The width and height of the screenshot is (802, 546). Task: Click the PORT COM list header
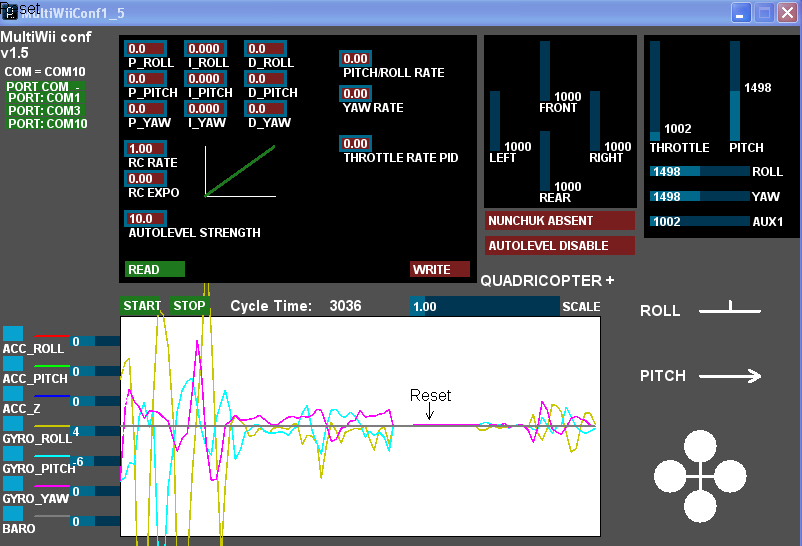45,86
